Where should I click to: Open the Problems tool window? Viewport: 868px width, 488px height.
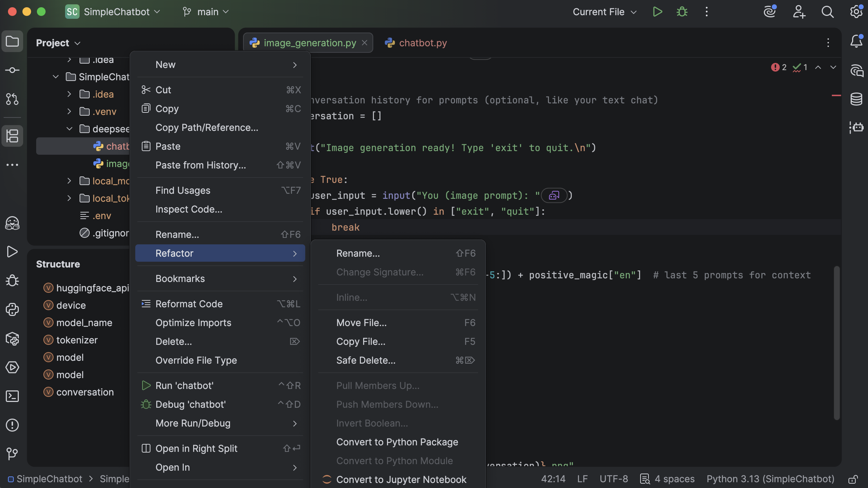coord(12,425)
